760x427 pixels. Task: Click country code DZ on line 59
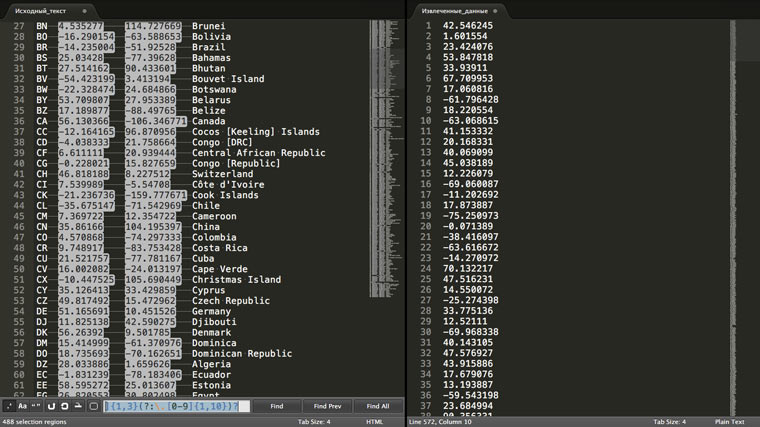pos(42,364)
